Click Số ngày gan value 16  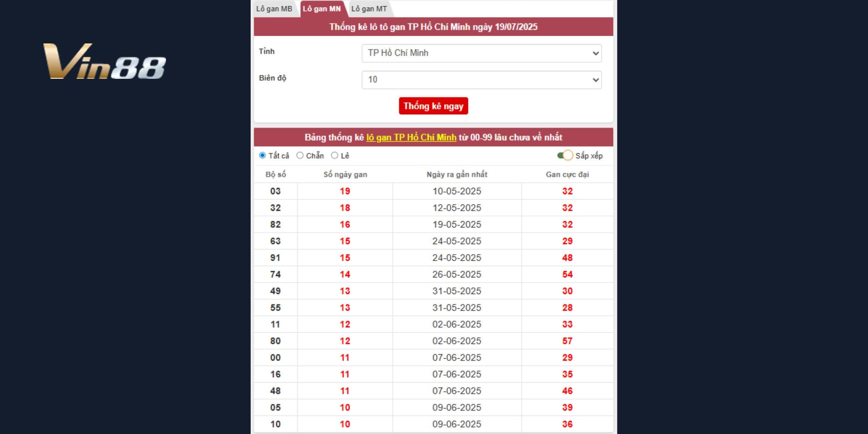pos(345,225)
